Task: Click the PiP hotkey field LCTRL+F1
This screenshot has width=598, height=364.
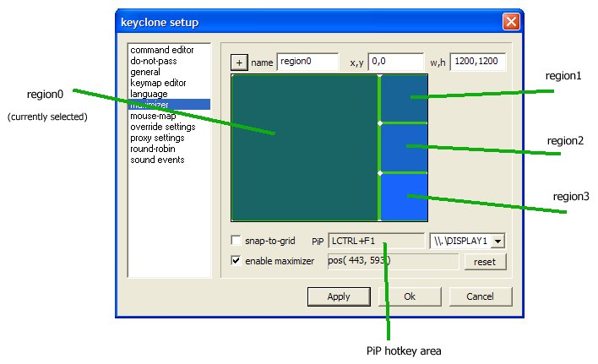Action: pos(376,241)
